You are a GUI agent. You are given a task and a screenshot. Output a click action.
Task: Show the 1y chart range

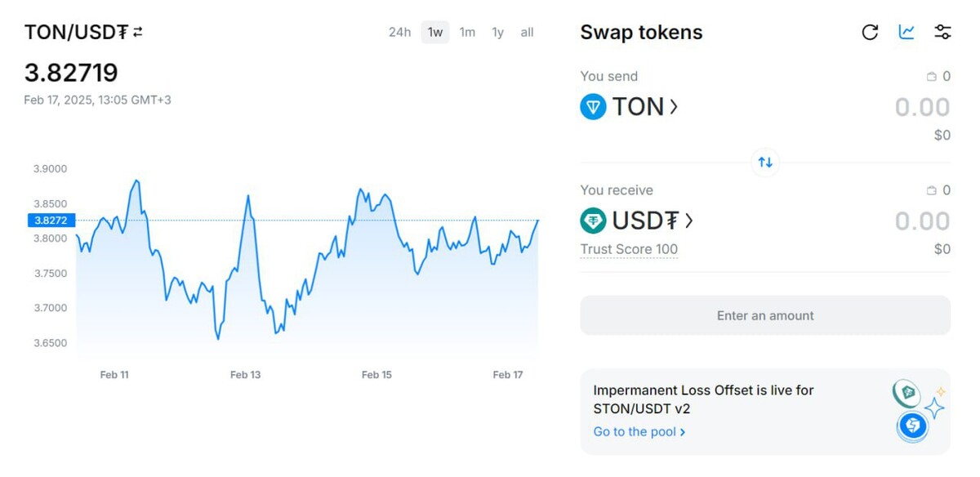(x=497, y=33)
